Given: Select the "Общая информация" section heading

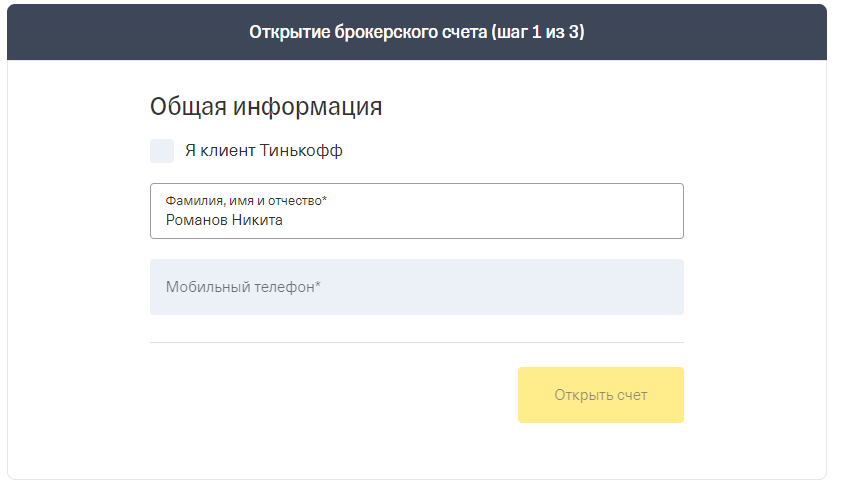Looking at the screenshot, I should [266, 106].
